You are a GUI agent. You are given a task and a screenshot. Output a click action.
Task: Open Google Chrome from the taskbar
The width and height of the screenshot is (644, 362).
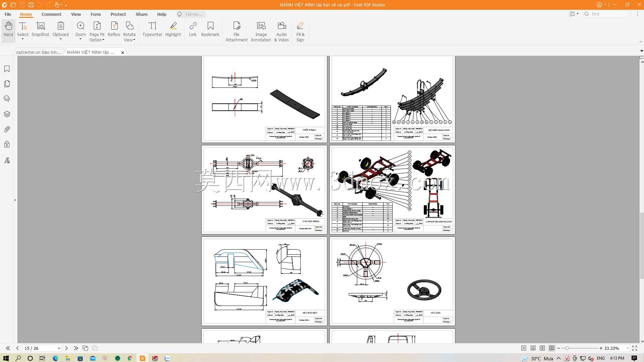click(x=130, y=358)
